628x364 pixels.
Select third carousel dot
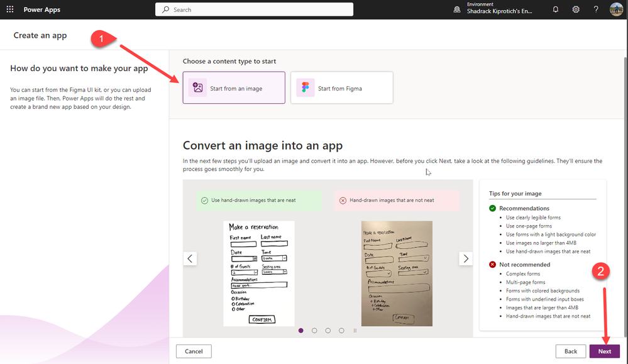[x=328, y=330]
